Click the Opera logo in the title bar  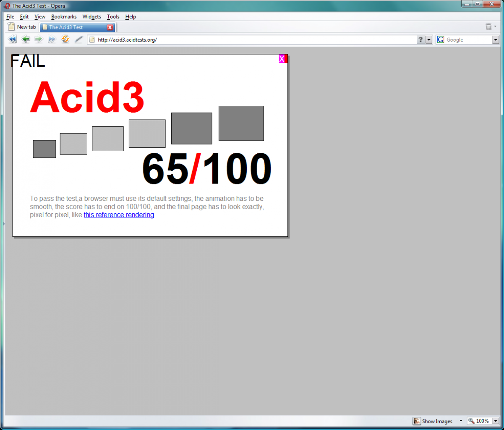pyautogui.click(x=7, y=6)
